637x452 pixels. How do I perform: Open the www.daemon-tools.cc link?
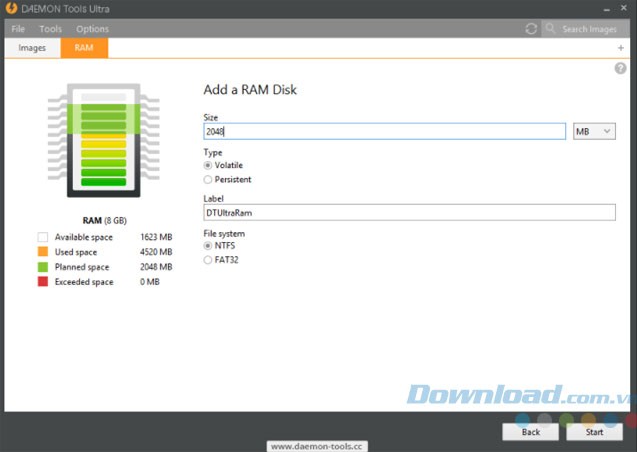(x=317, y=446)
